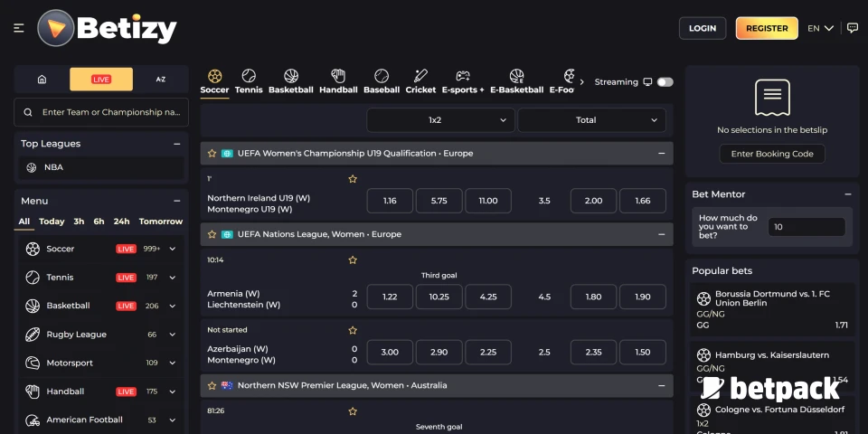
Task: Pick odds 10.25 draw for Armenia match
Action: (x=439, y=297)
